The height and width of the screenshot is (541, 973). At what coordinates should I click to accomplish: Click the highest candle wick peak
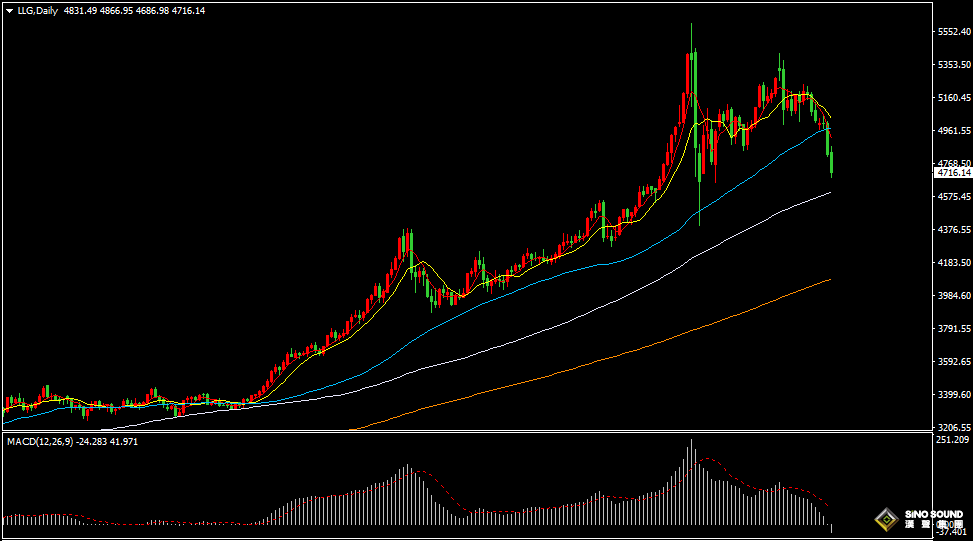pyautogui.click(x=691, y=25)
